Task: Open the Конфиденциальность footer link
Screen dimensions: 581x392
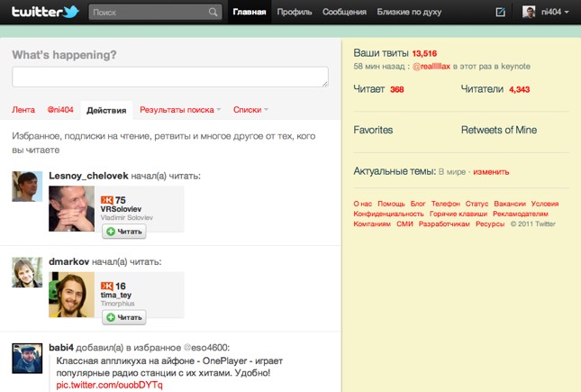Action: [389, 214]
